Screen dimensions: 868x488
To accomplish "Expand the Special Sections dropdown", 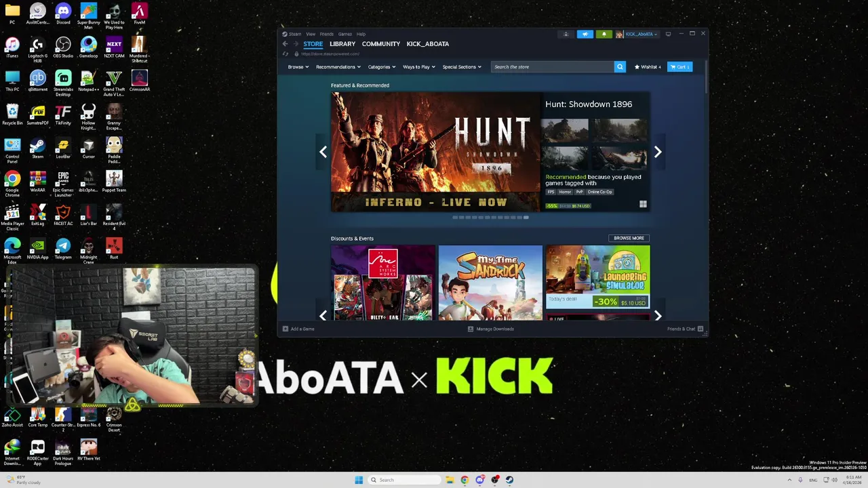I will 462,67.
